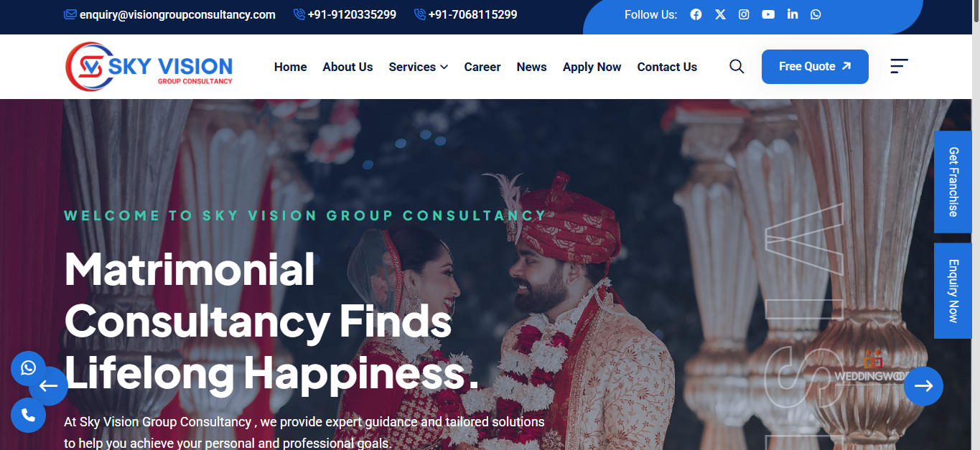Open the Career menu item

(482, 67)
